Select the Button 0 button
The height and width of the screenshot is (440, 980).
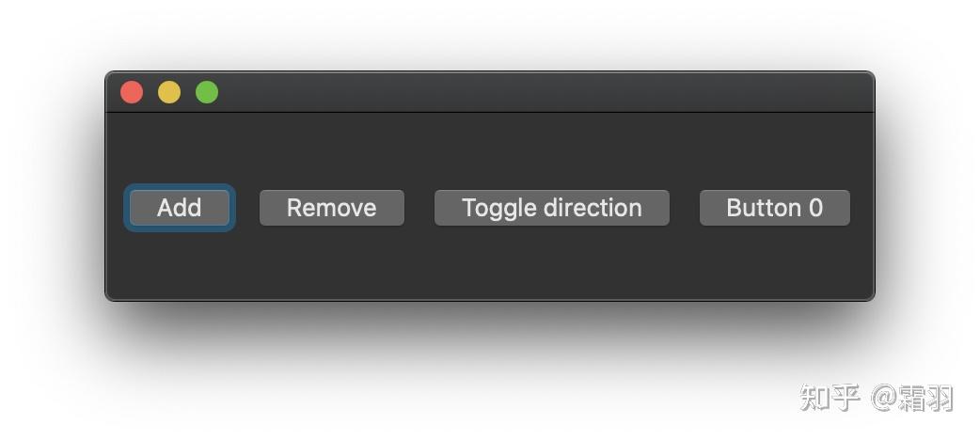click(774, 208)
